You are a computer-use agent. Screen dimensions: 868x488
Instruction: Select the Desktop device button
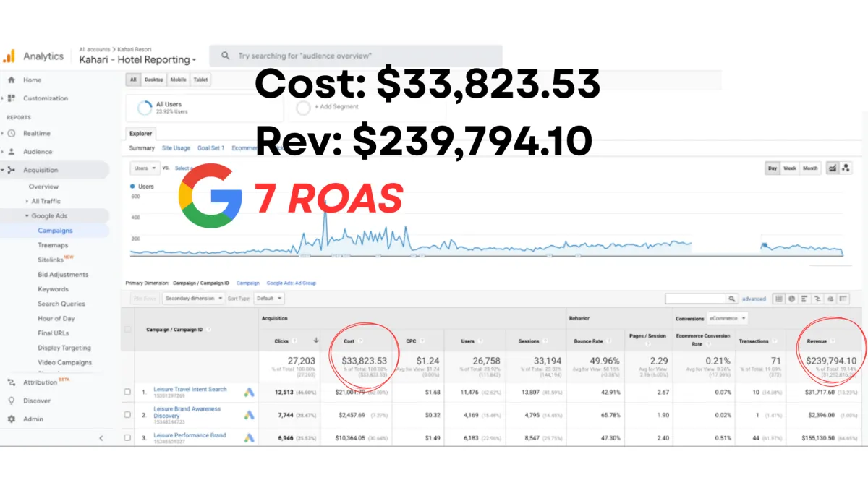[154, 80]
